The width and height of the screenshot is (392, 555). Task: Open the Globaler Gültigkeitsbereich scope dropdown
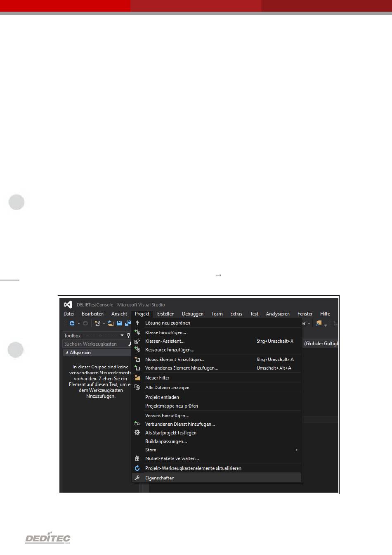[x=321, y=344]
